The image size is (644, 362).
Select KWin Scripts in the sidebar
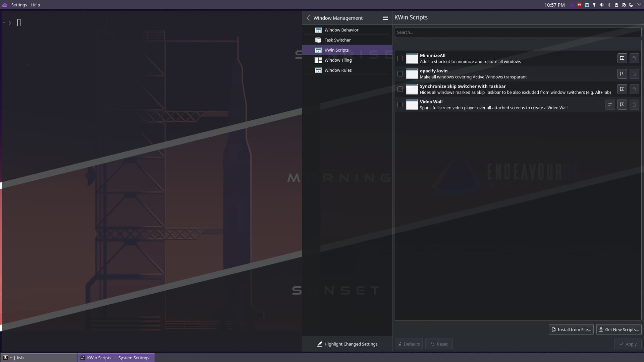(x=336, y=50)
